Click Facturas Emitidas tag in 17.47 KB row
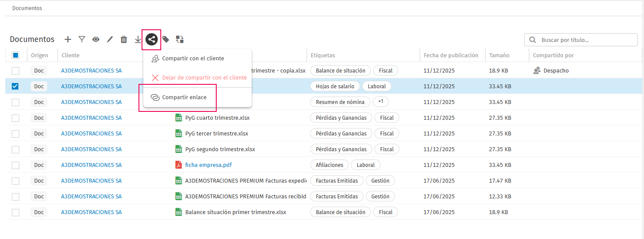 [337, 180]
